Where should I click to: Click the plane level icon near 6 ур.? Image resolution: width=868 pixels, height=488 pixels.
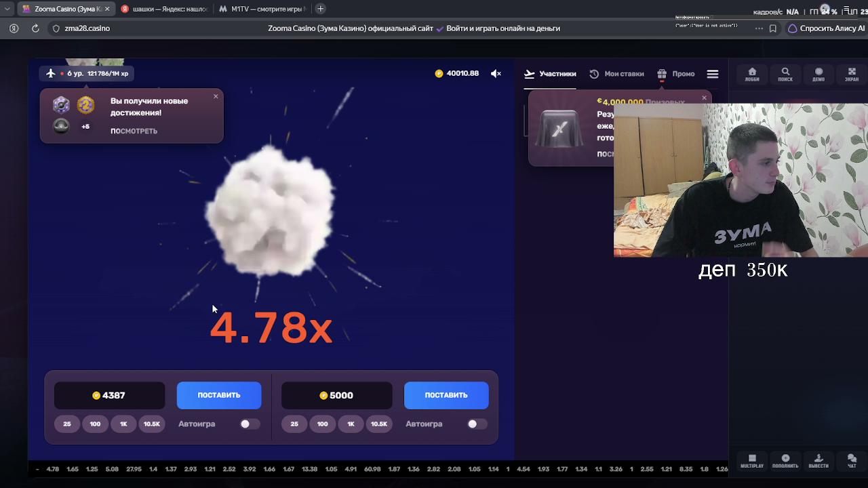pyautogui.click(x=51, y=73)
